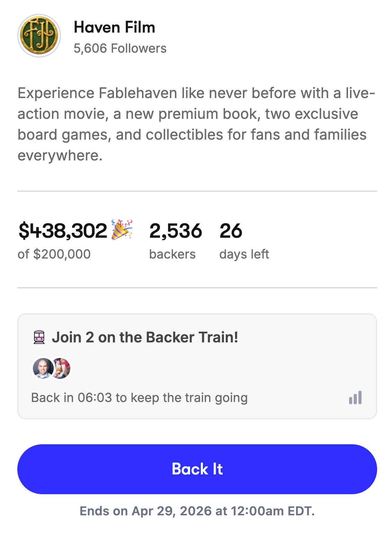Click the 2,536 backers number

pos(176,231)
